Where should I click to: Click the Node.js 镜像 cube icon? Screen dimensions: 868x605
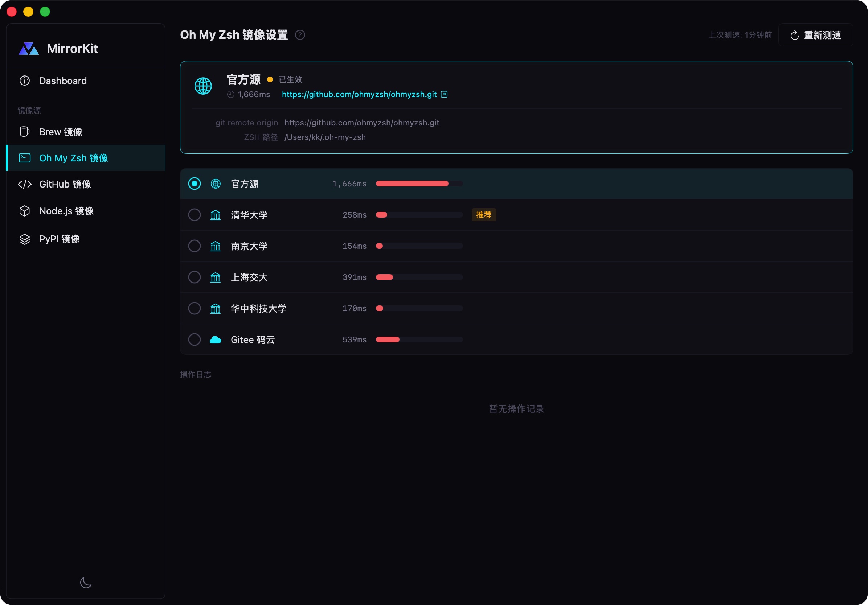click(x=25, y=211)
